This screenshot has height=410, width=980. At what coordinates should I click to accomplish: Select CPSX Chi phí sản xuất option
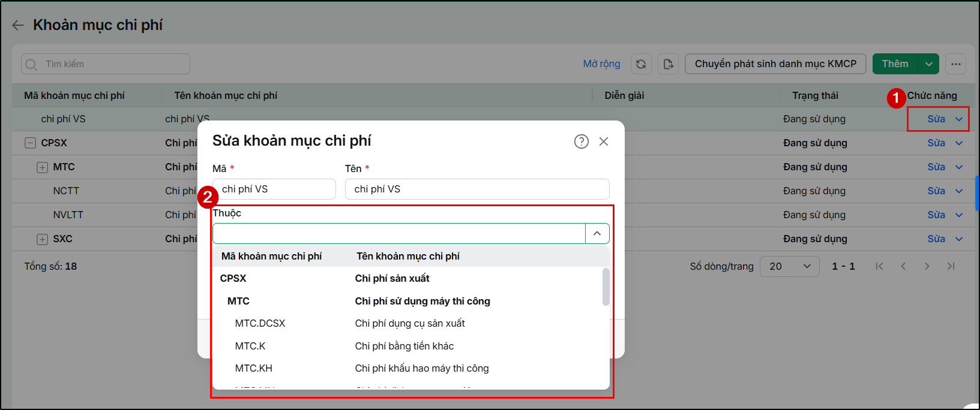pyautogui.click(x=408, y=278)
